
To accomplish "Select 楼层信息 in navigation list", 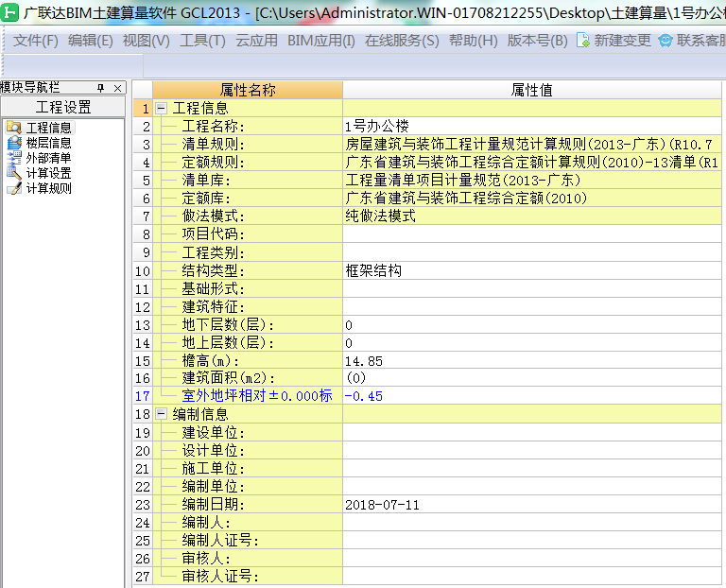I will coord(48,143).
